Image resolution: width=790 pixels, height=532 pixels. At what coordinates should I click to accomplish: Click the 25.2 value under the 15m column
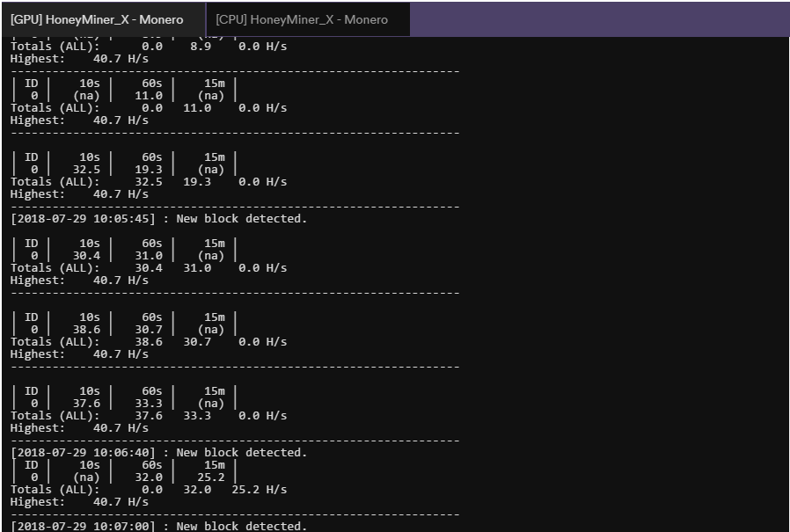tap(210, 477)
